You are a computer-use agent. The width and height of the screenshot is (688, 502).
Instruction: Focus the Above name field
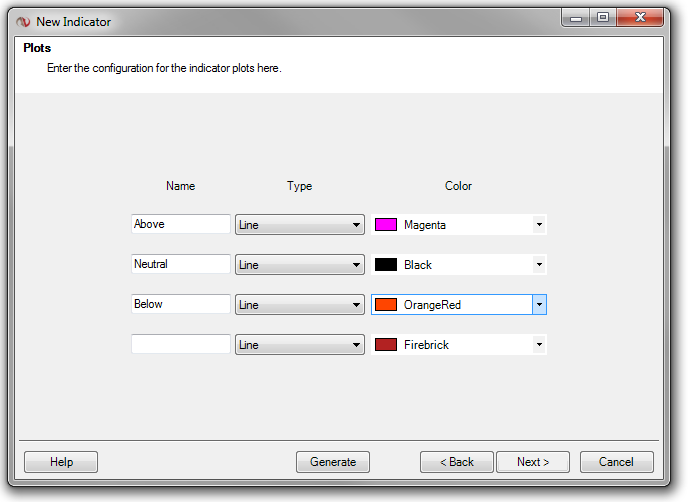coord(181,224)
